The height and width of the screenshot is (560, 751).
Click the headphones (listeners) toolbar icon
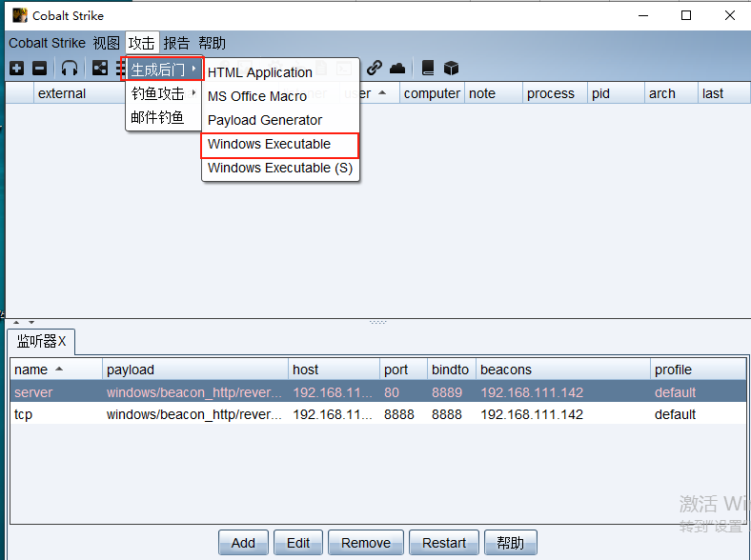pos(70,69)
